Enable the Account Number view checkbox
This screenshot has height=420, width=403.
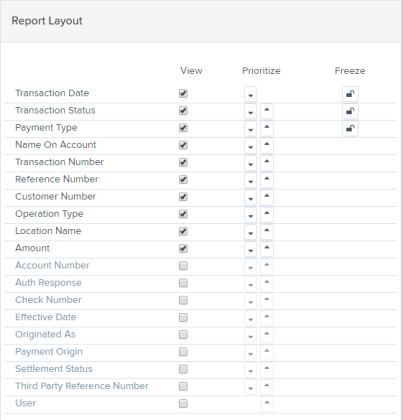[x=183, y=266]
